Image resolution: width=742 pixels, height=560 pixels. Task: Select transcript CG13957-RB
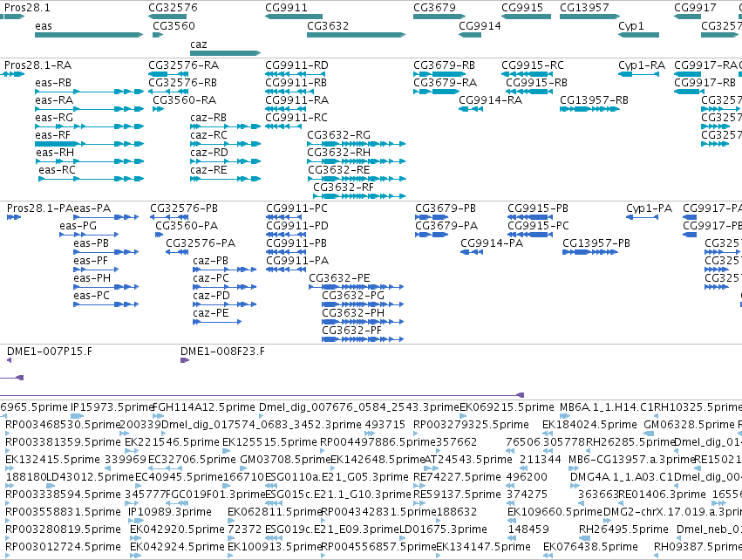coord(589,109)
